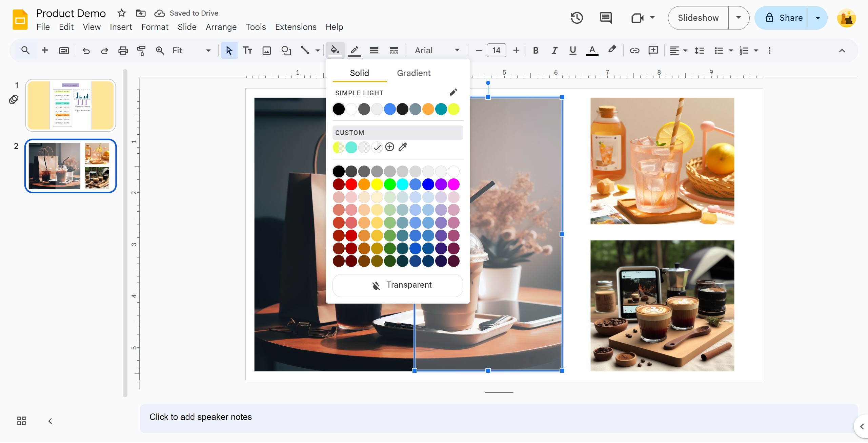Viewport: 868px width, 443px height.
Task: Click the border color pencil icon
Action: (x=355, y=51)
